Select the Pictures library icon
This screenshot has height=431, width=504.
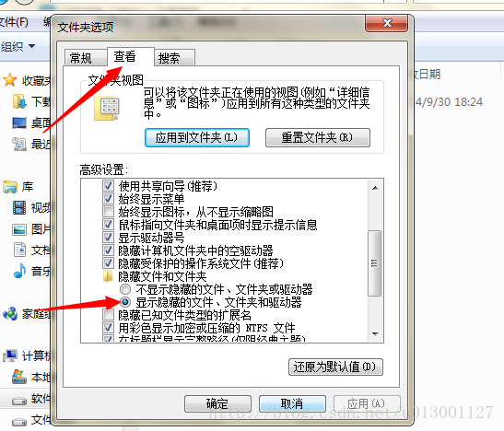click(x=19, y=229)
